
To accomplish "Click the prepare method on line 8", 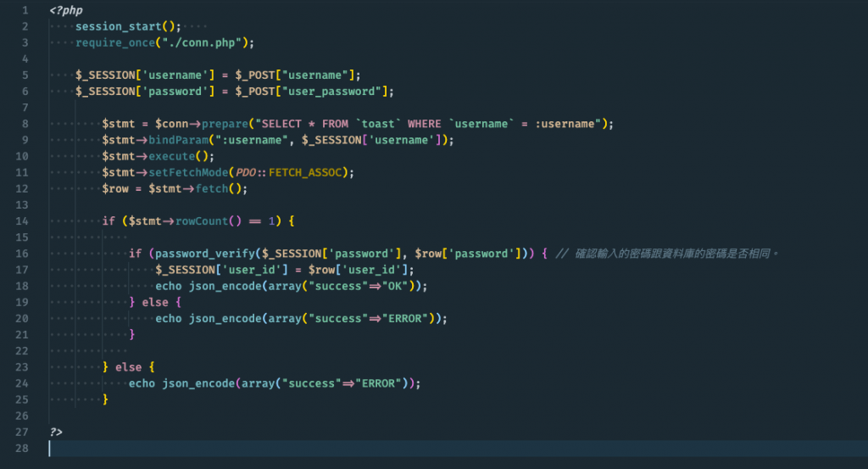I will [x=225, y=124].
